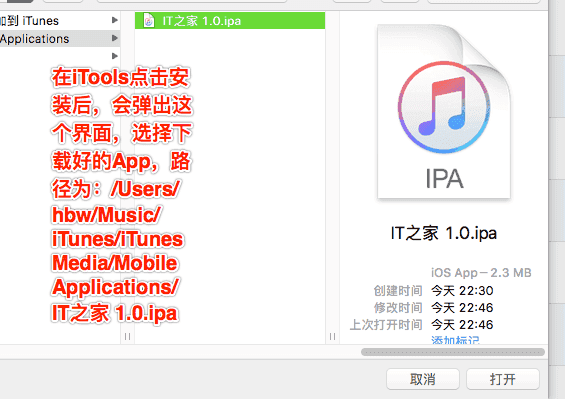The width and height of the screenshot is (565, 399).
Task: Click the 上次打开时间 value 今天 22:46
Action: point(462,324)
